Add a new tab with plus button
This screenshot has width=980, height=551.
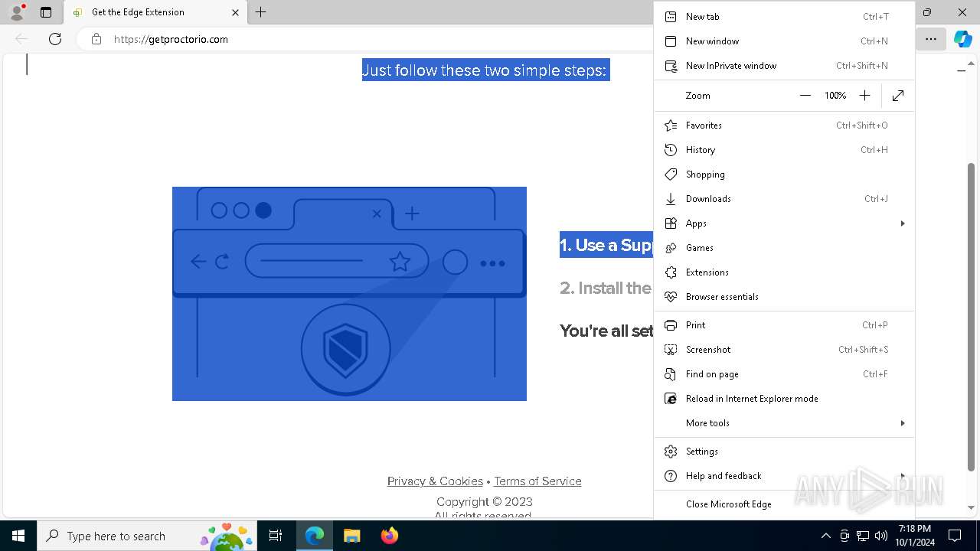click(x=261, y=12)
